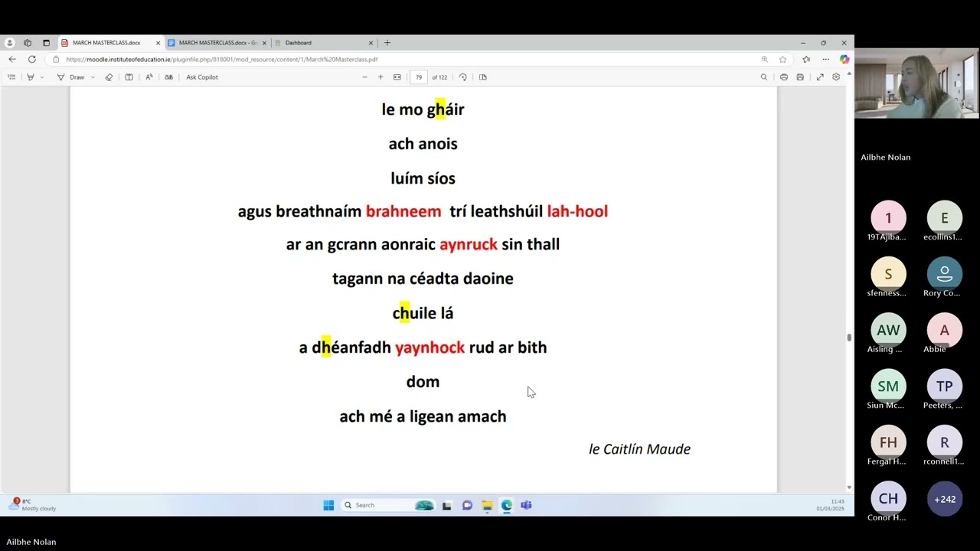This screenshot has width=980, height=551.
Task: Click the browser Refresh icon
Action: 31,59
